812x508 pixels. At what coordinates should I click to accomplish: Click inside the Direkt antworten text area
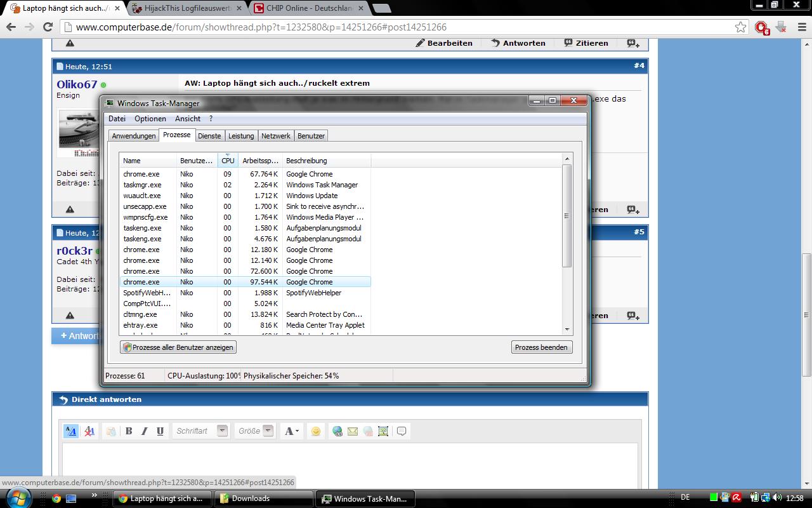(350, 465)
